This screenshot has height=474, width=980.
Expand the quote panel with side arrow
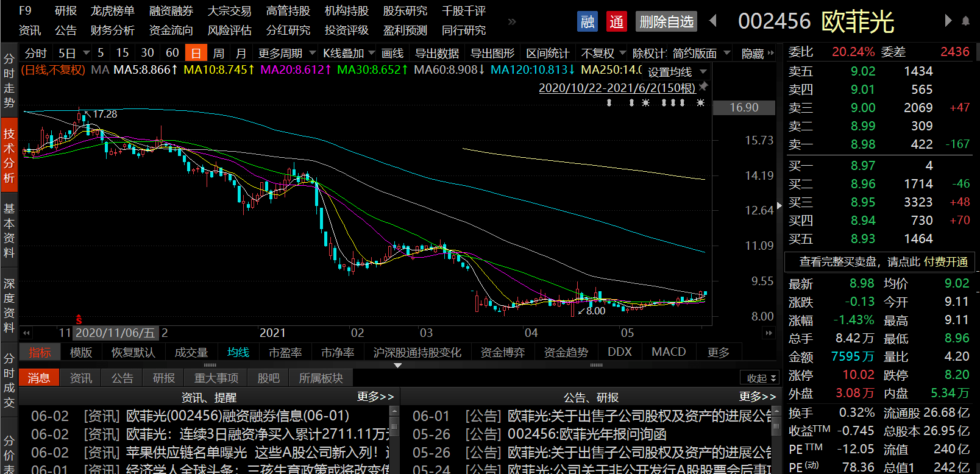(x=779, y=206)
